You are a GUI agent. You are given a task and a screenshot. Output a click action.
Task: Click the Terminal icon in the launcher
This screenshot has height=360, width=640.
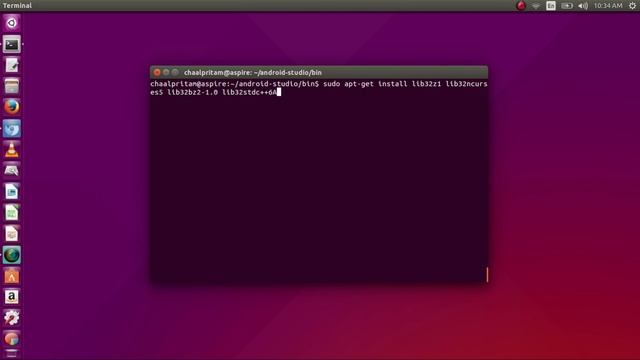tap(11, 44)
